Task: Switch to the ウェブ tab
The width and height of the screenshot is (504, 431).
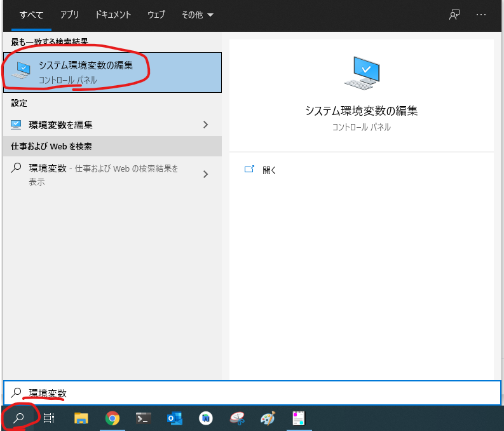Action: click(156, 15)
